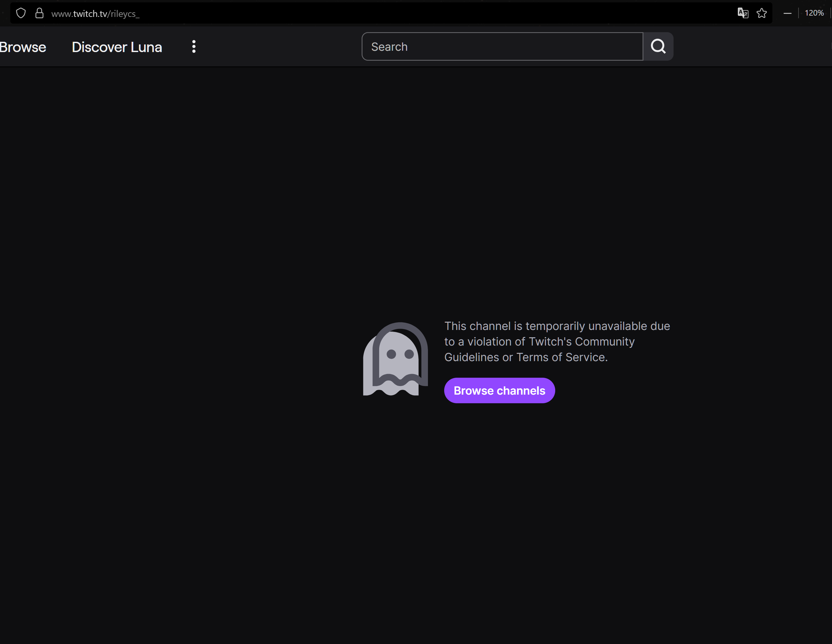The width and height of the screenshot is (832, 644).
Task: Open the three-dot More menu
Action: point(194,46)
